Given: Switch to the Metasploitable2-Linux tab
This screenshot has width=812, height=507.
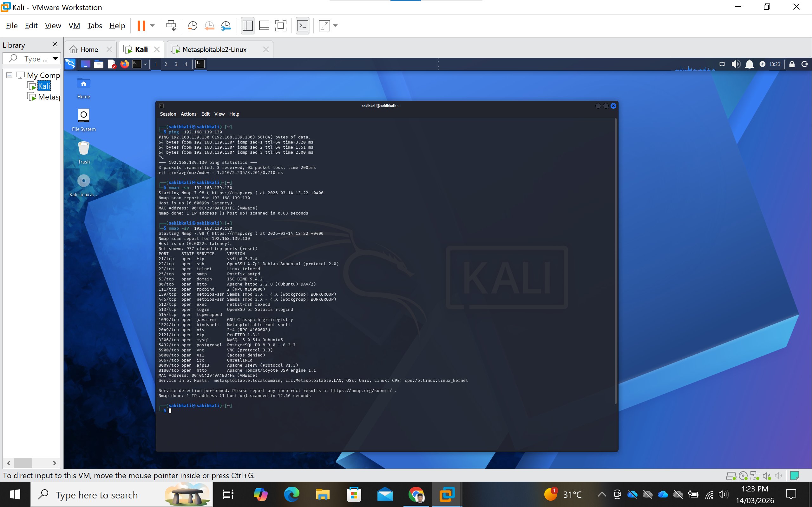Looking at the screenshot, I should coord(214,50).
